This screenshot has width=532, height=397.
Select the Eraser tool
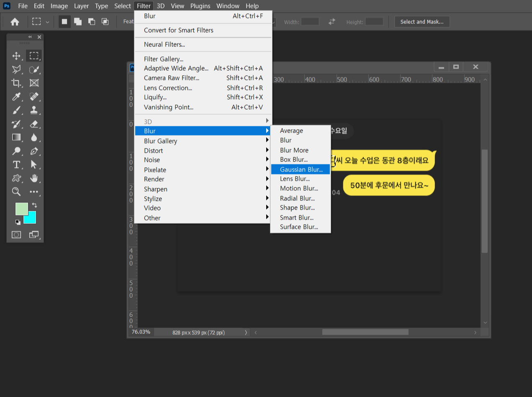34,124
